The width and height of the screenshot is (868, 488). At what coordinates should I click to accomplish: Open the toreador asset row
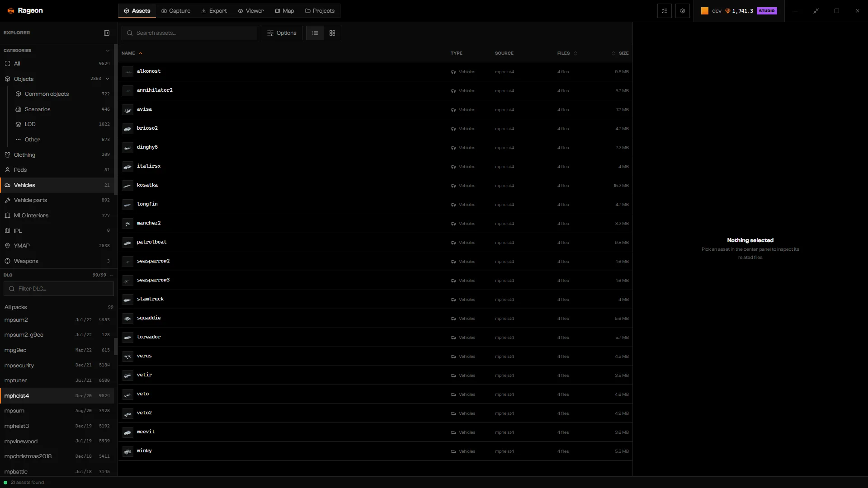[375, 338]
